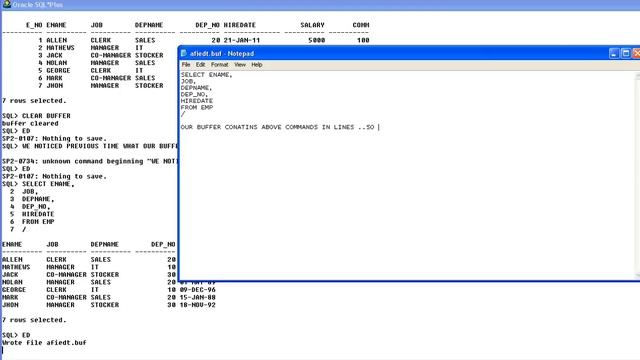640x360 pixels.
Task: Click lower '7 rows selected.' message
Action: click(x=34, y=320)
